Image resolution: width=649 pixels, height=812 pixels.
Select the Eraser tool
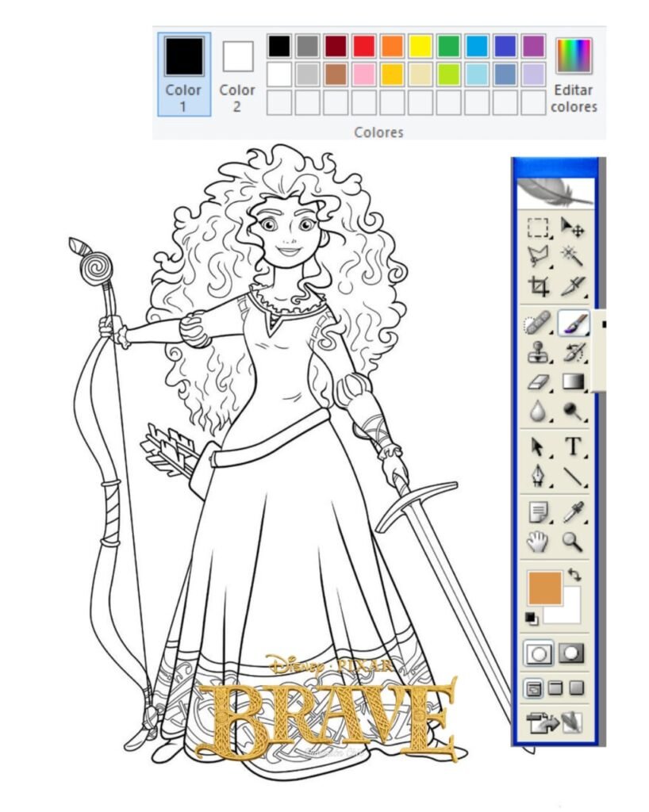click(x=538, y=382)
